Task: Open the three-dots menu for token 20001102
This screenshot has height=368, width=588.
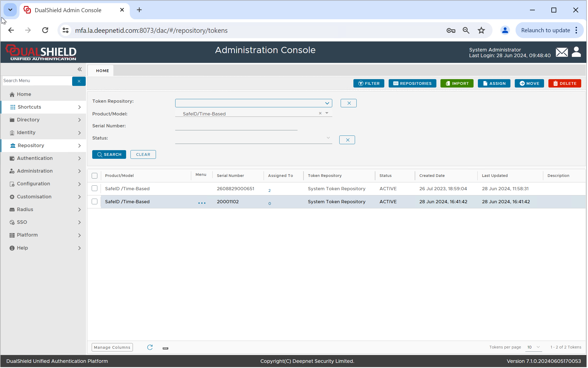Action: click(202, 203)
